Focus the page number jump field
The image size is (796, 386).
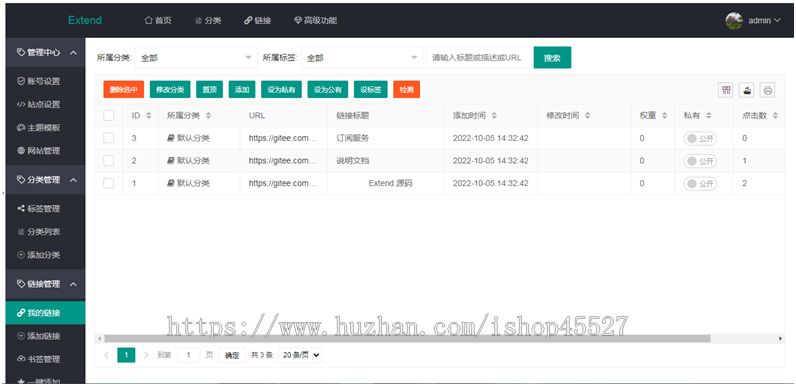189,356
